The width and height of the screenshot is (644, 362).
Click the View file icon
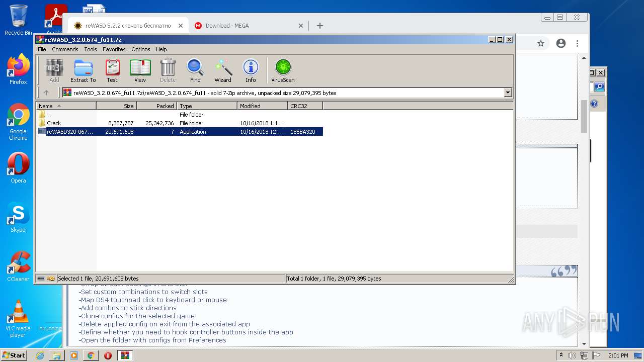(140, 70)
